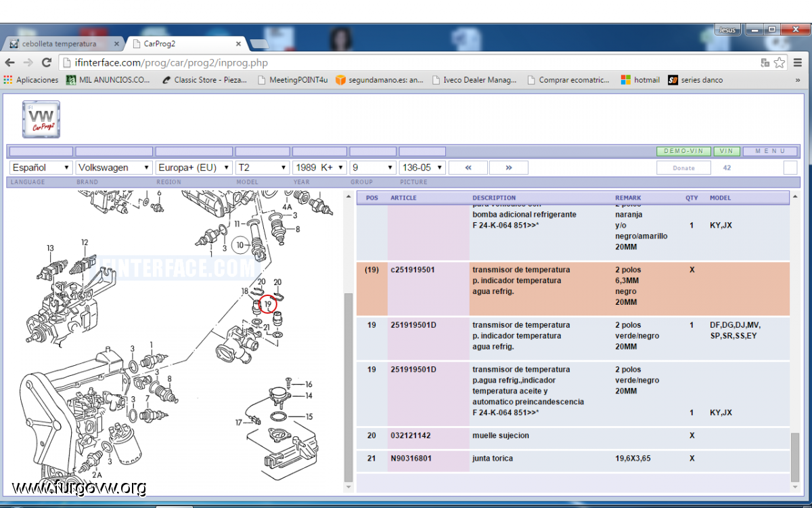Click the REMARK column header
The image size is (812, 508).
(x=628, y=198)
